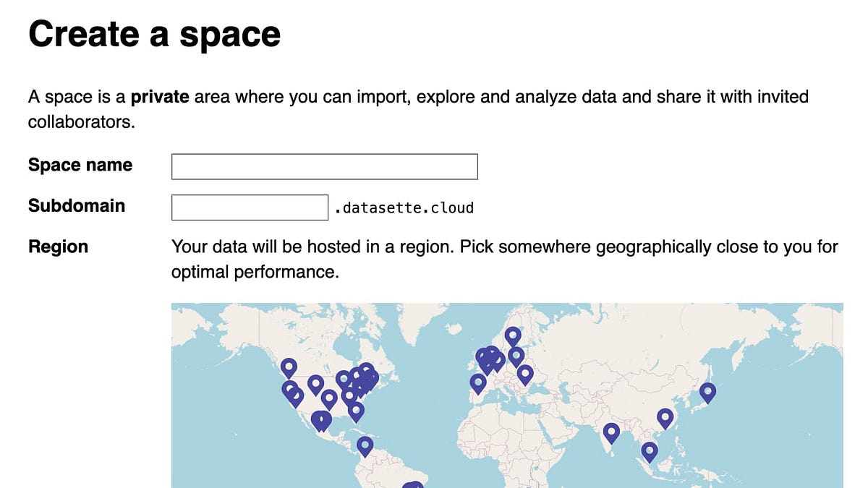Image resolution: width=868 pixels, height=488 pixels.
Task: Select the Singapore region map pin
Action: coord(650,453)
